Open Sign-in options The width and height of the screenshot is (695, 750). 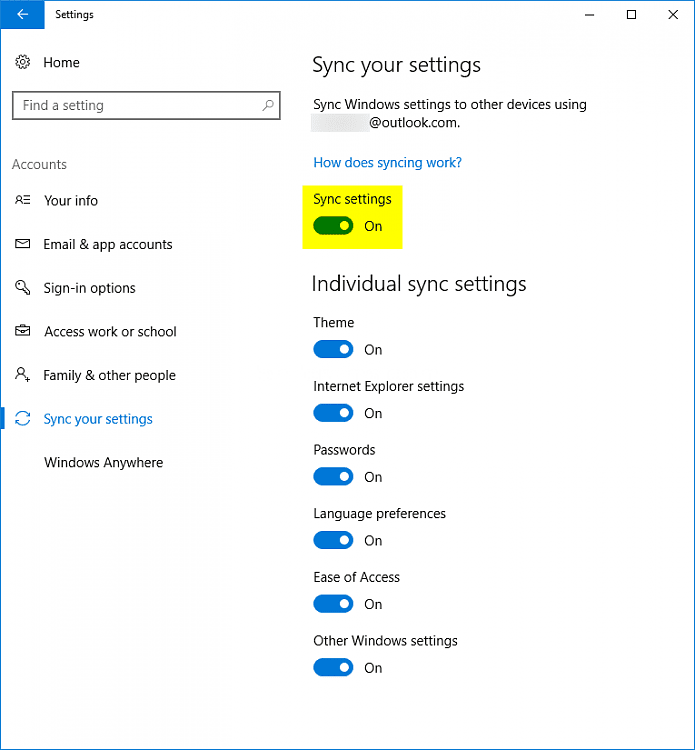(89, 288)
